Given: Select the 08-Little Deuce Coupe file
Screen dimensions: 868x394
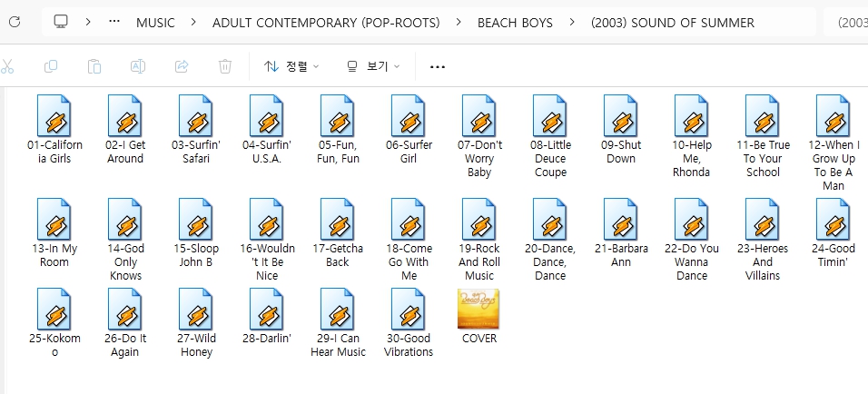Looking at the screenshot, I should click(x=550, y=136).
